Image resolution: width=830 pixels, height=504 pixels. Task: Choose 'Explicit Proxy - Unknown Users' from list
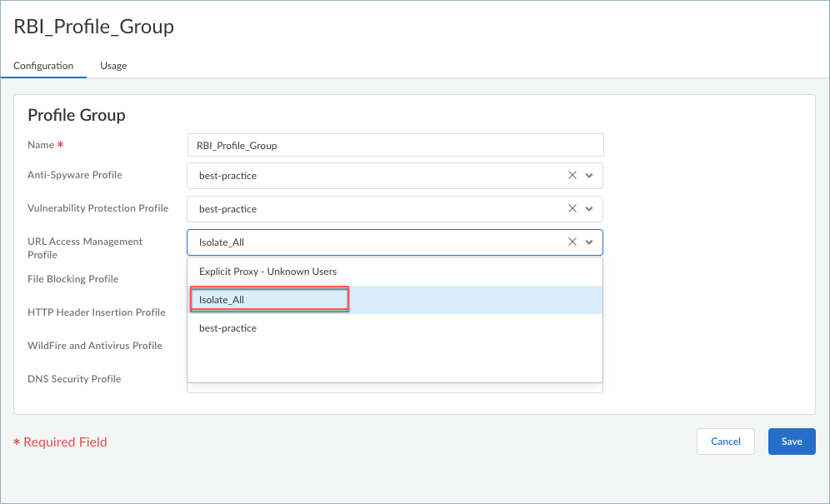pos(267,272)
